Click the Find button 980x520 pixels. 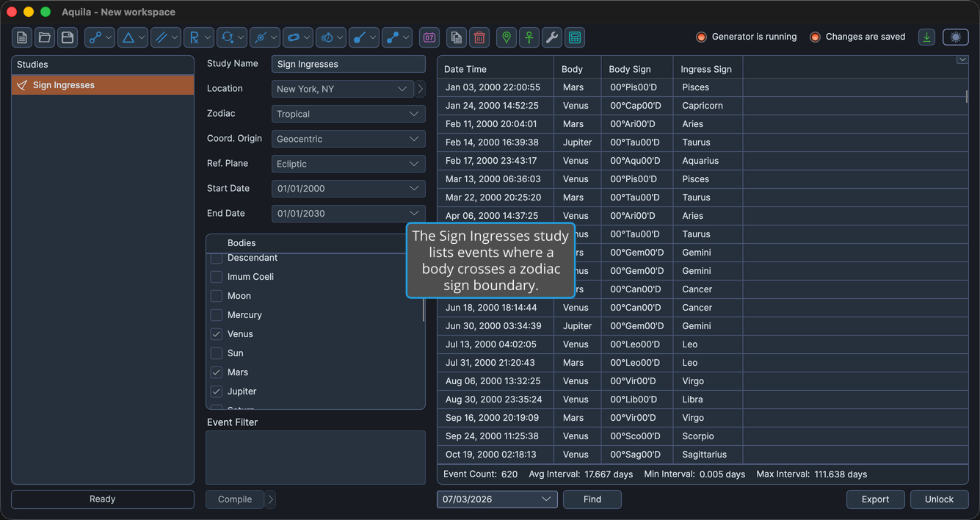(x=592, y=499)
